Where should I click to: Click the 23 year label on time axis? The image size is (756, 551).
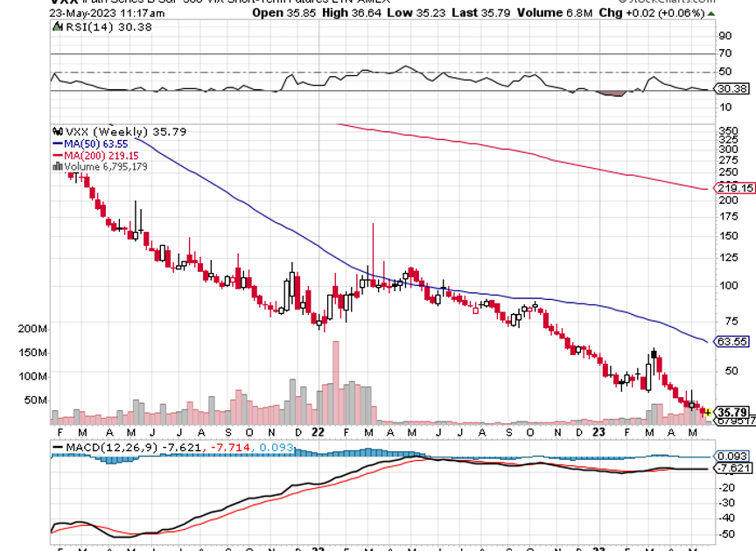click(598, 432)
